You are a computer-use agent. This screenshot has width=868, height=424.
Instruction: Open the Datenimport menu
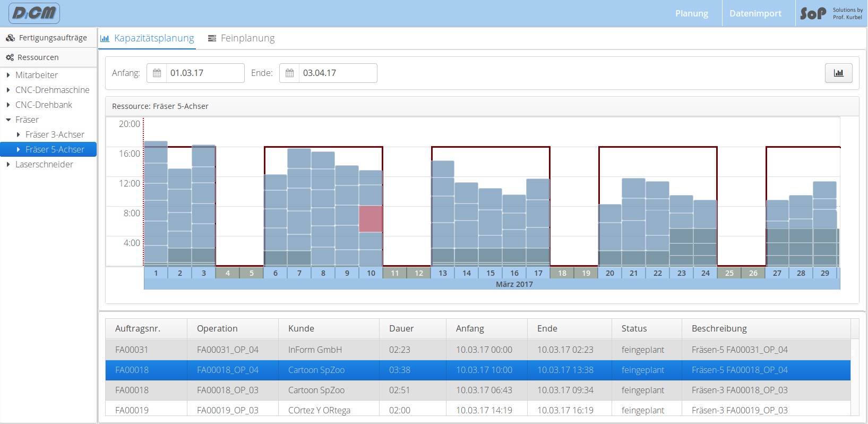click(x=755, y=13)
